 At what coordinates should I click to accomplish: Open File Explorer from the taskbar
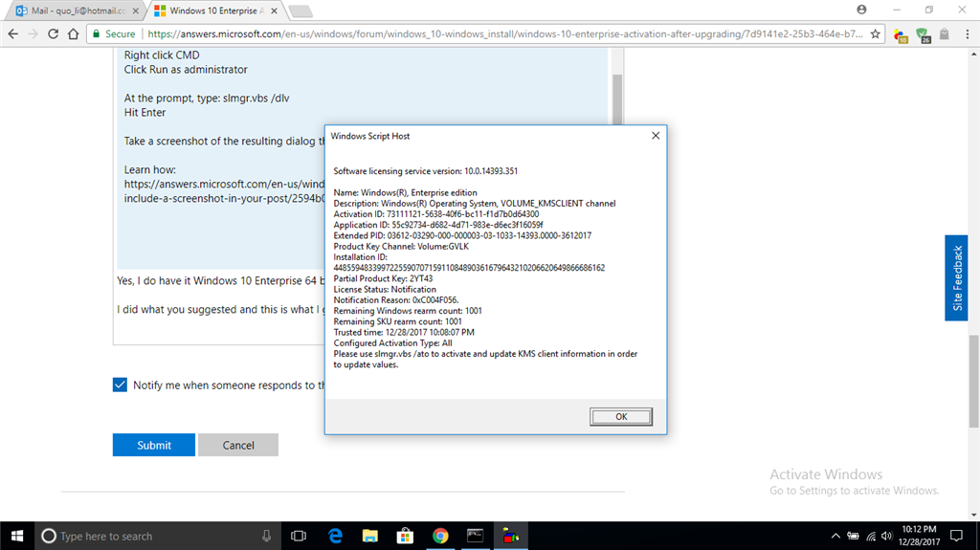(x=370, y=536)
